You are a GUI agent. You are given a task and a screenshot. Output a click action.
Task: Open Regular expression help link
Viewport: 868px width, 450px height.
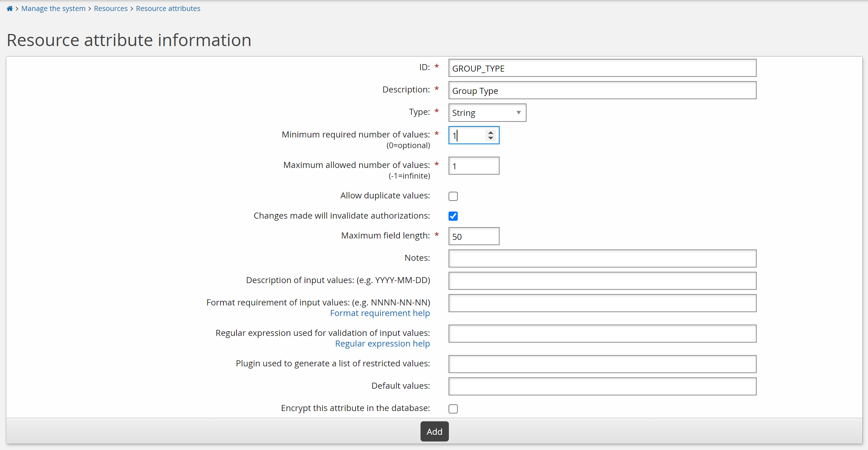(x=382, y=344)
